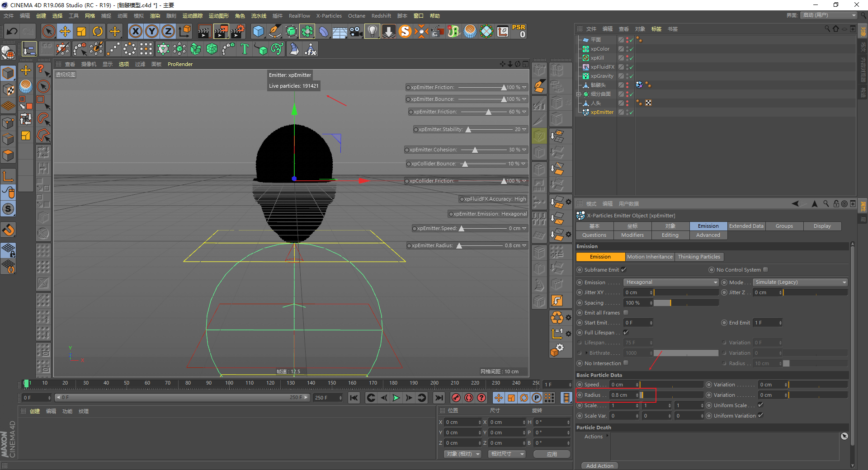Open the X-Particles menu
This screenshot has height=470, width=868.
click(329, 16)
